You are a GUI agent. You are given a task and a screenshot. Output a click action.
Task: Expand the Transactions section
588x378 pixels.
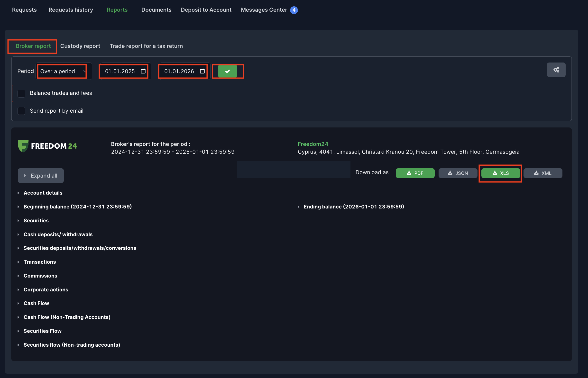point(39,262)
